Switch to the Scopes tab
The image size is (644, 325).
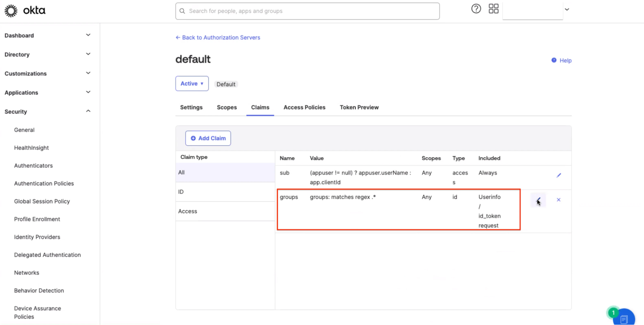[x=227, y=107]
